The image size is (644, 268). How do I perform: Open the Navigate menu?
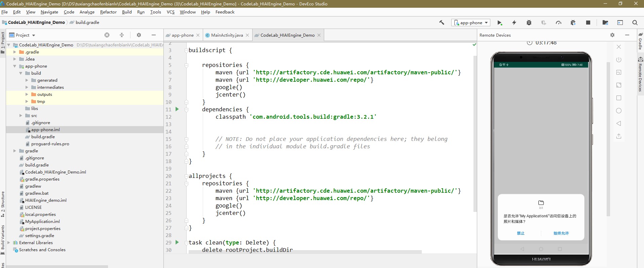[x=49, y=12]
